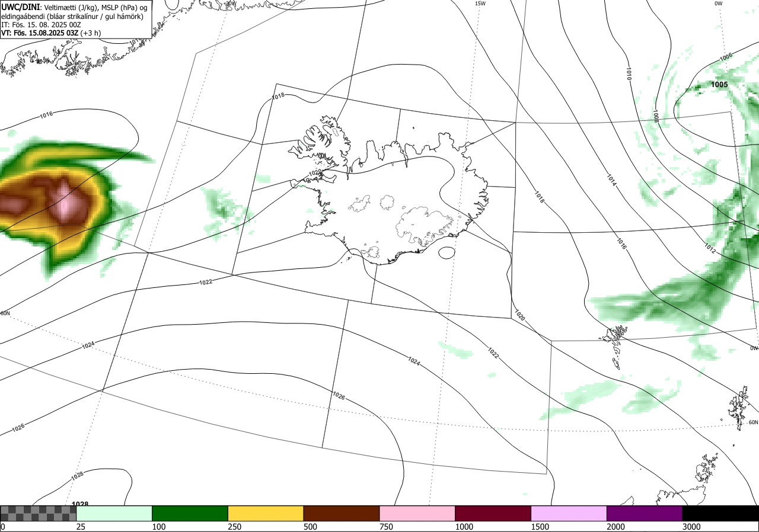Select the brown 500–750 legend swatch
This screenshot has width=759, height=532.
pos(342,513)
